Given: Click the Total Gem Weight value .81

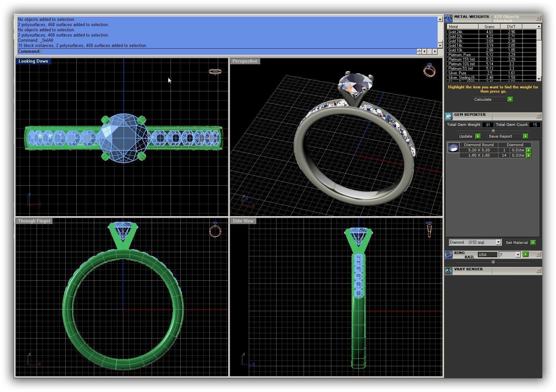Looking at the screenshot, I should tap(488, 125).
